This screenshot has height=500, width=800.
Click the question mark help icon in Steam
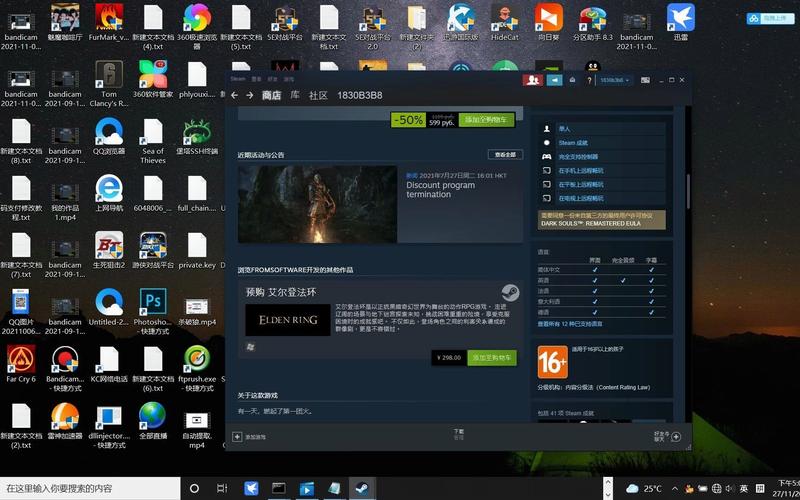[x=589, y=80]
